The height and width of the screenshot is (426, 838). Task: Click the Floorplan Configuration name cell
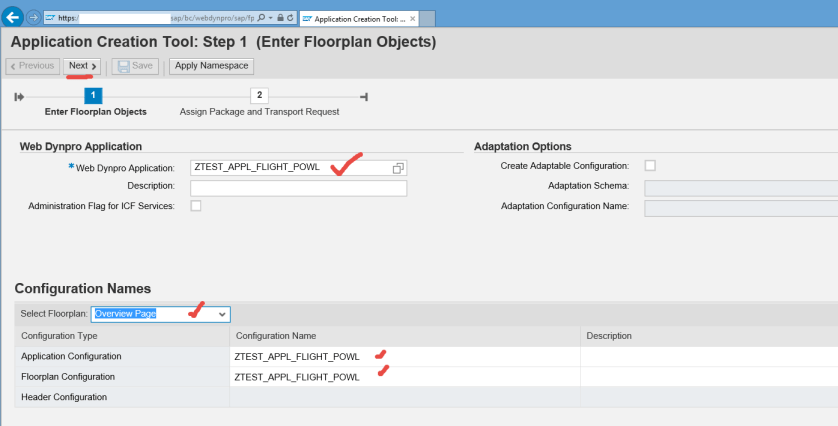click(404, 377)
